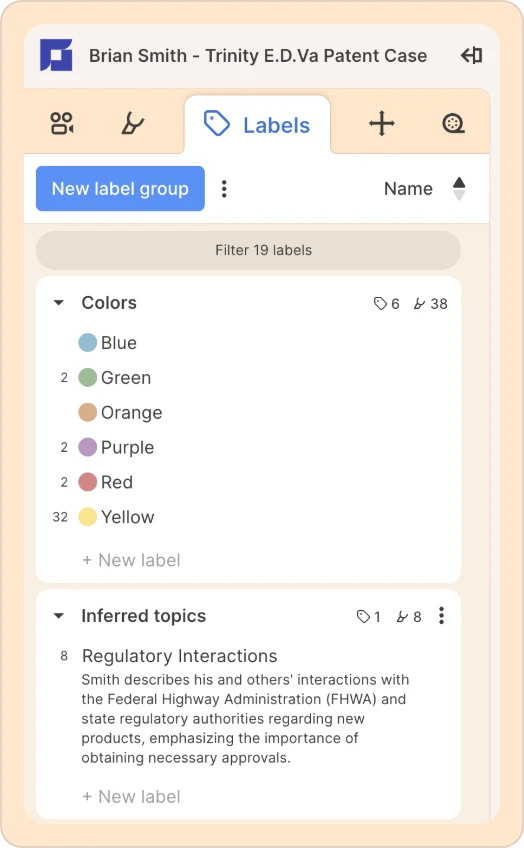Click the Purple color swatch
Screen dimensions: 524x848
(88, 447)
